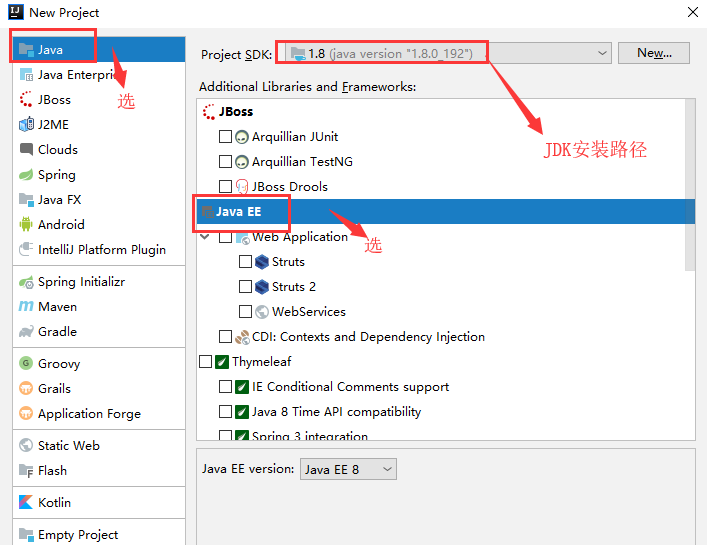Image resolution: width=707 pixels, height=545 pixels.
Task: Click the J2ME phone icon
Action: click(x=26, y=124)
